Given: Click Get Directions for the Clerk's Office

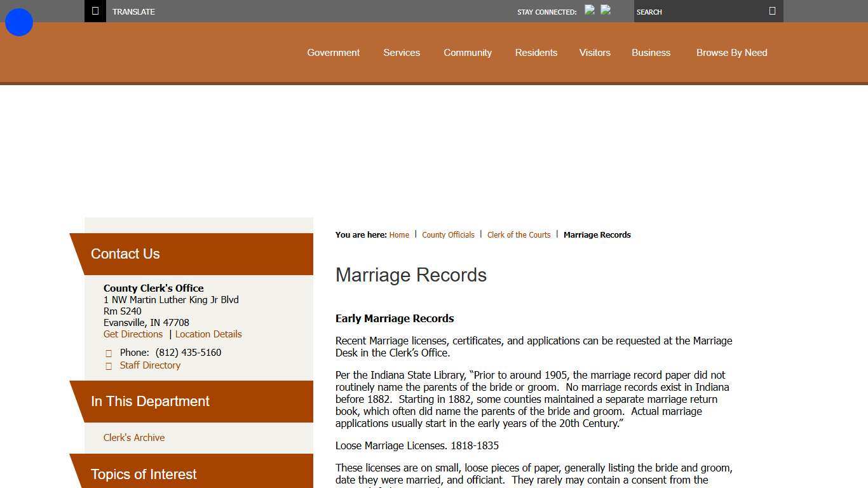Looking at the screenshot, I should point(133,334).
